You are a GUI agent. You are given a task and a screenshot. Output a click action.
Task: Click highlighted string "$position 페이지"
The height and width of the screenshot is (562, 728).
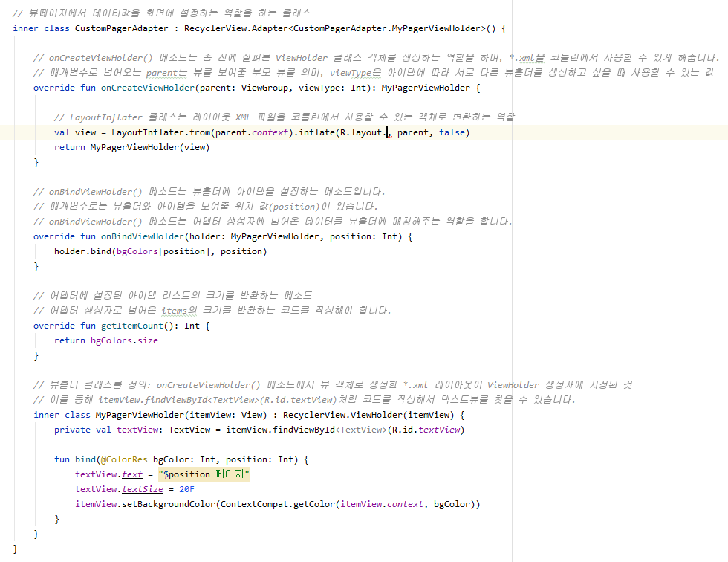[204, 474]
